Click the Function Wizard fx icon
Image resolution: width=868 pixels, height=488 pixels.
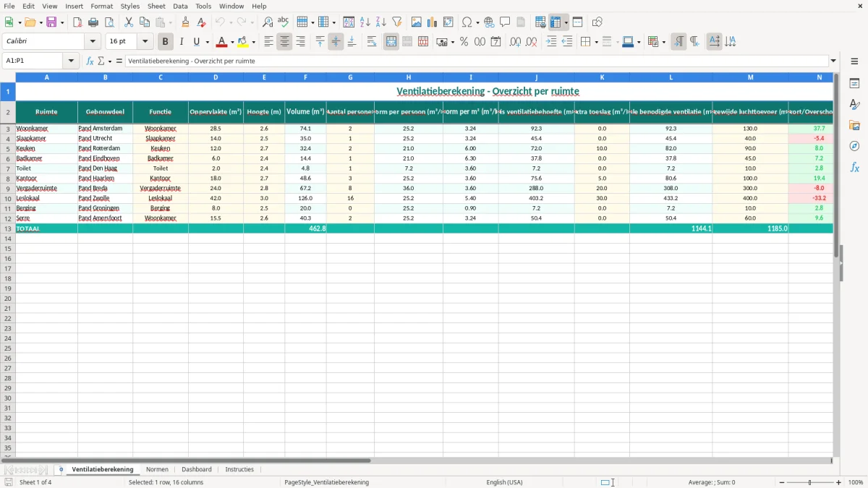(90, 61)
